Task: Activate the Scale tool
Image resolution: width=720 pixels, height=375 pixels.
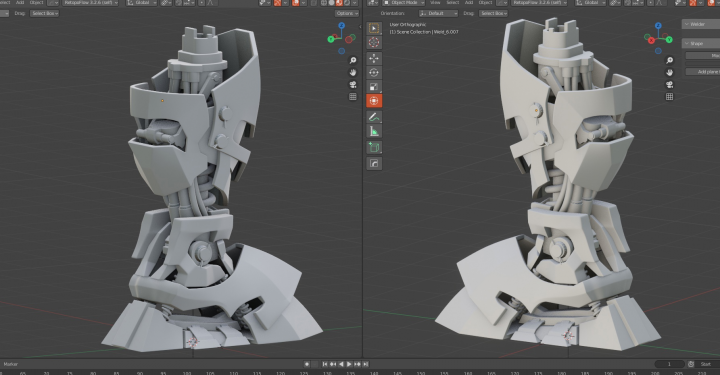Action: pos(374,87)
